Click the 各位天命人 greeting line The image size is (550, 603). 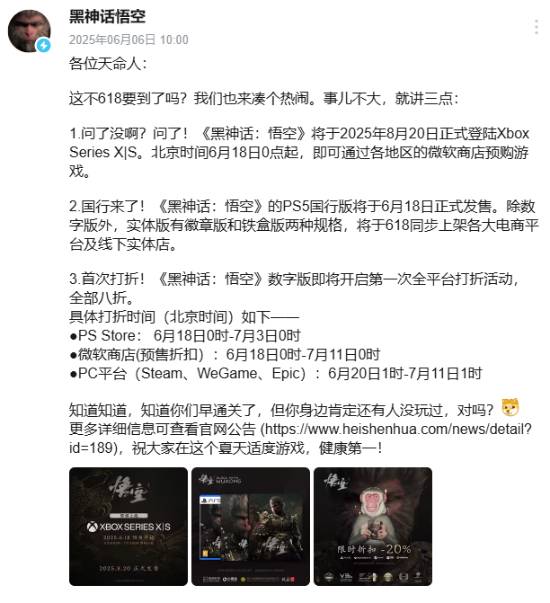click(108, 63)
